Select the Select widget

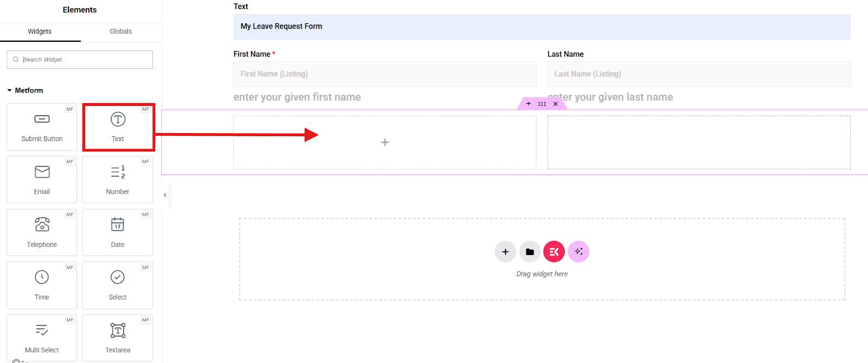[118, 285]
